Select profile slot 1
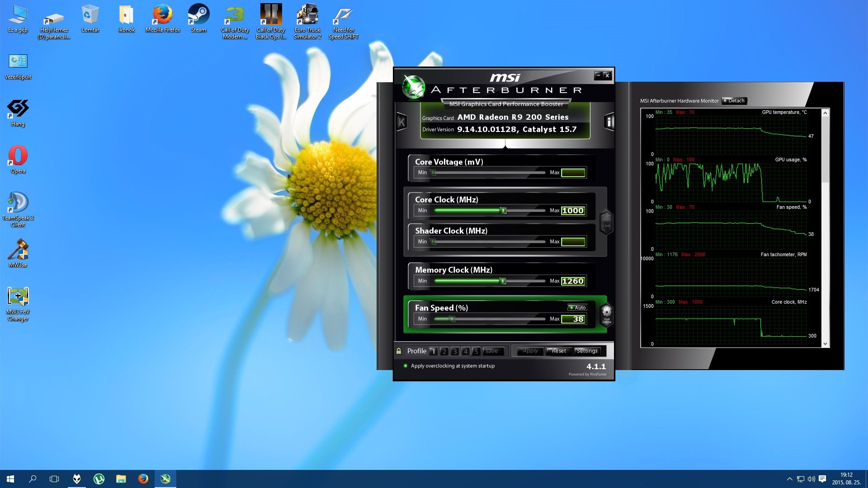 [x=433, y=351]
